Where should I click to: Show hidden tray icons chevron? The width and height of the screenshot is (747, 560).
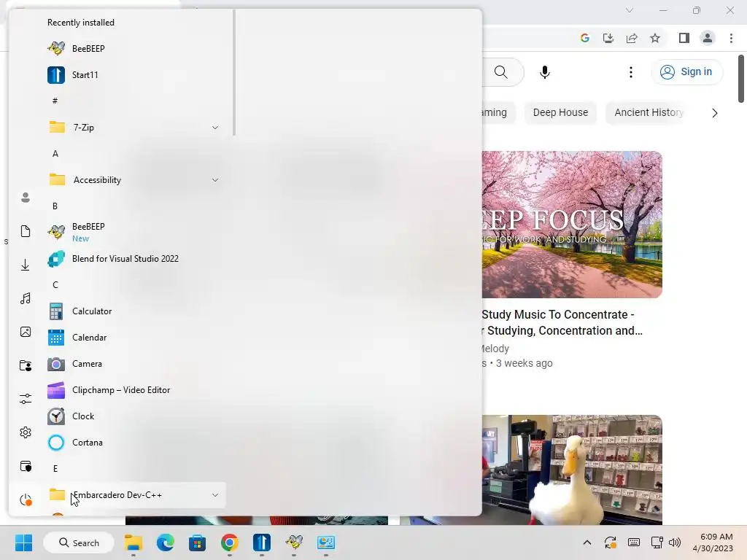coord(587,542)
